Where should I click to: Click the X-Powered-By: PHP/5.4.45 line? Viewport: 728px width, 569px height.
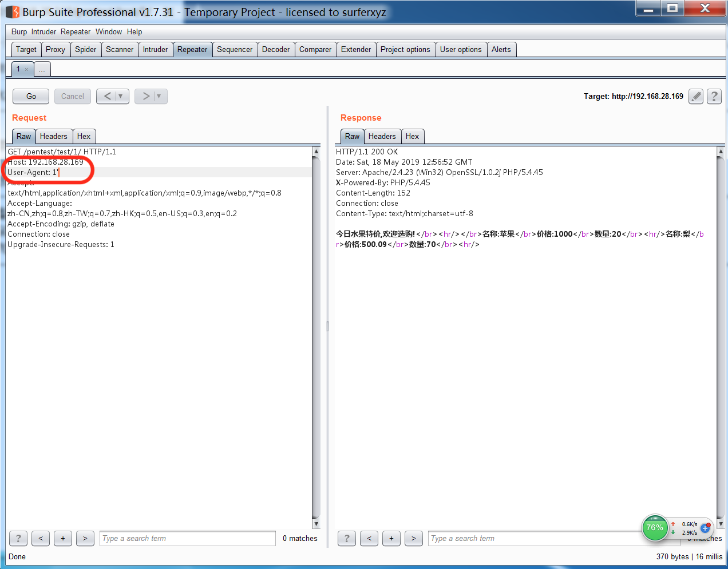(383, 182)
